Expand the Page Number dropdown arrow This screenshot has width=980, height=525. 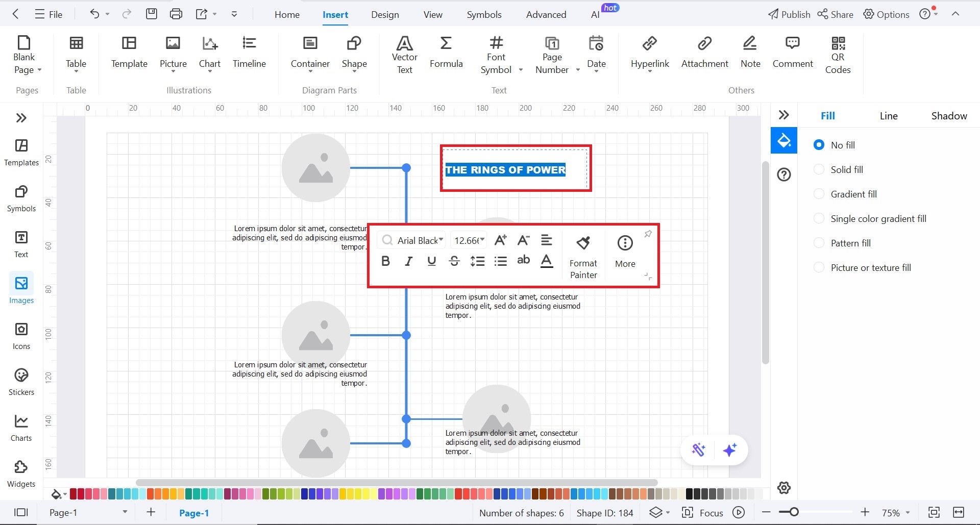578,70
